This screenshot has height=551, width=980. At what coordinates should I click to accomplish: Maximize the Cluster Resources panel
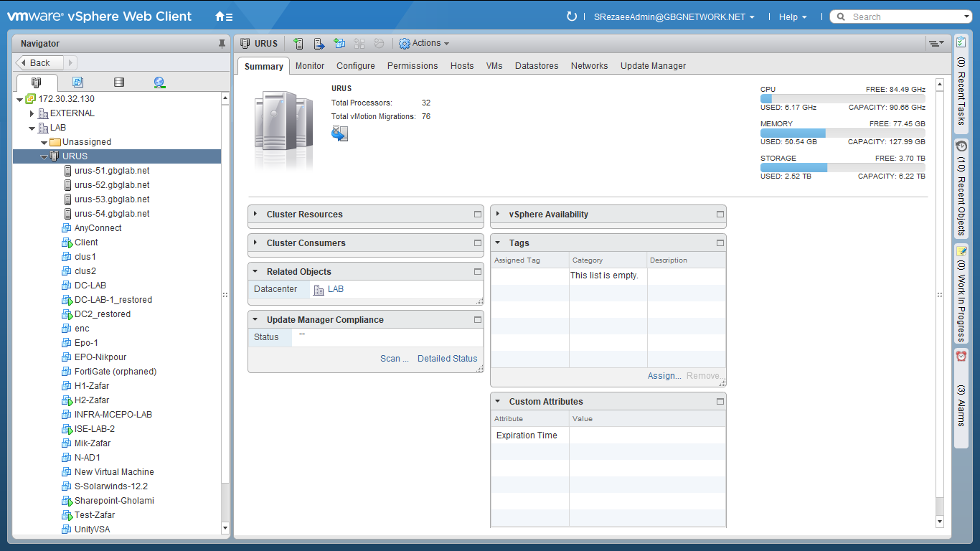[478, 215]
